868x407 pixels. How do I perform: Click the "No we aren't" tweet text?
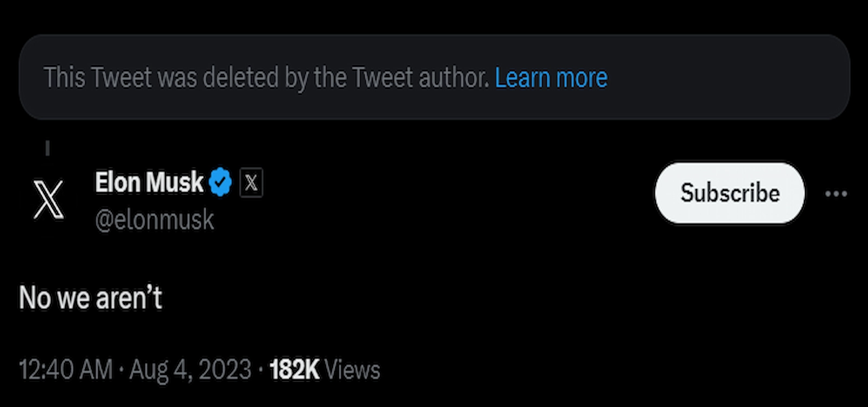[x=91, y=298]
